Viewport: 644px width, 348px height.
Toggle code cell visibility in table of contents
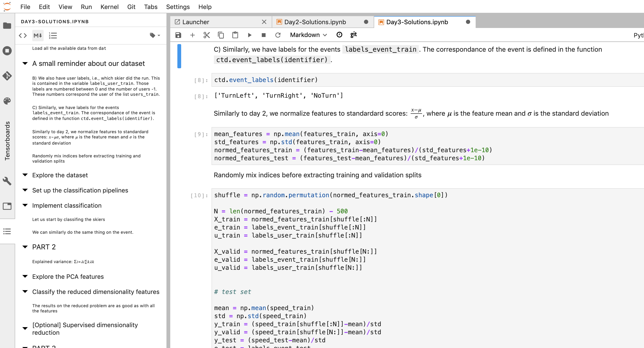point(23,36)
